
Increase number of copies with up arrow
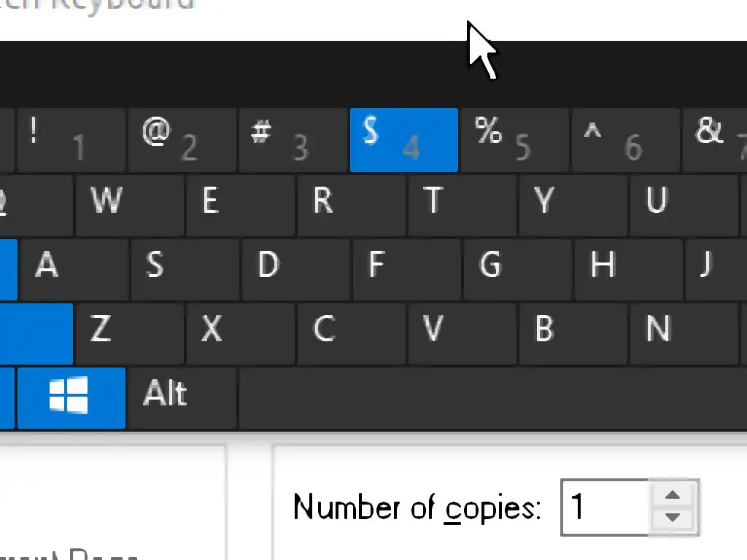click(673, 495)
